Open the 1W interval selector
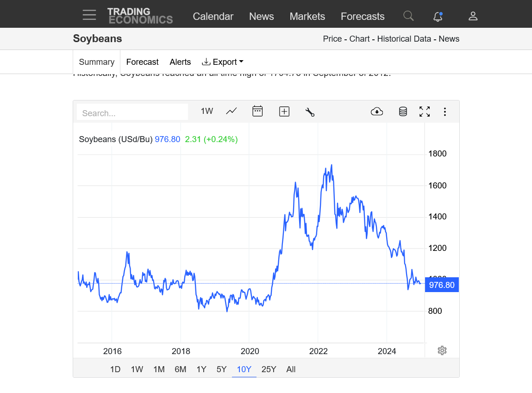Screen dimensions: 532x393 pyautogui.click(x=207, y=111)
